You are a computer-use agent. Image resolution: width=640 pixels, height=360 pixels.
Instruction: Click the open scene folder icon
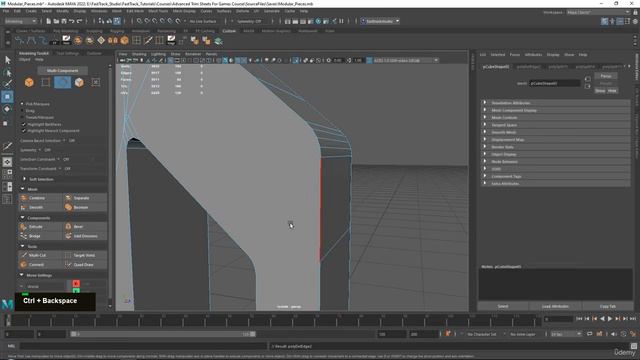56,21
